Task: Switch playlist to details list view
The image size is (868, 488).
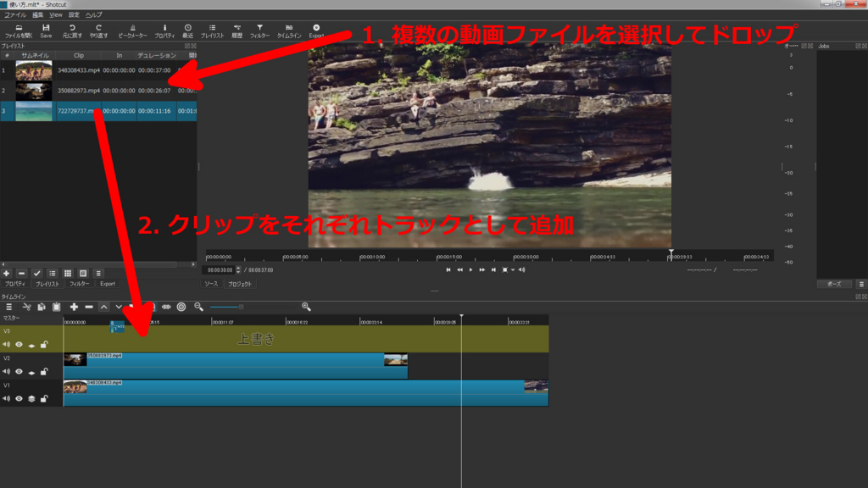Action: pos(53,274)
